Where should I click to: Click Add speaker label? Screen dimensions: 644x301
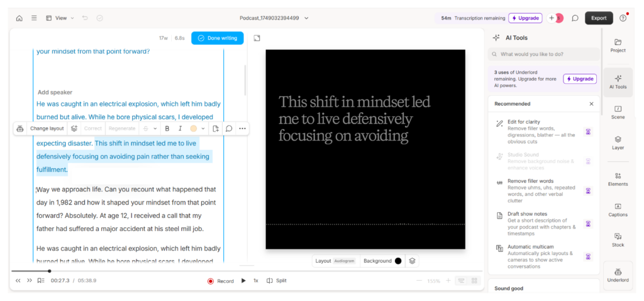pyautogui.click(x=55, y=93)
